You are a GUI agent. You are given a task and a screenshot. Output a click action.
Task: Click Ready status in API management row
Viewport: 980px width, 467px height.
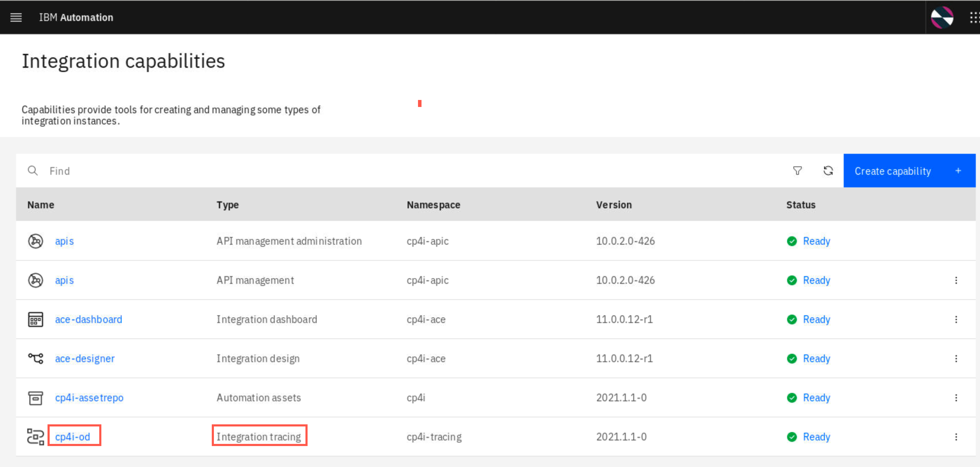[816, 280]
